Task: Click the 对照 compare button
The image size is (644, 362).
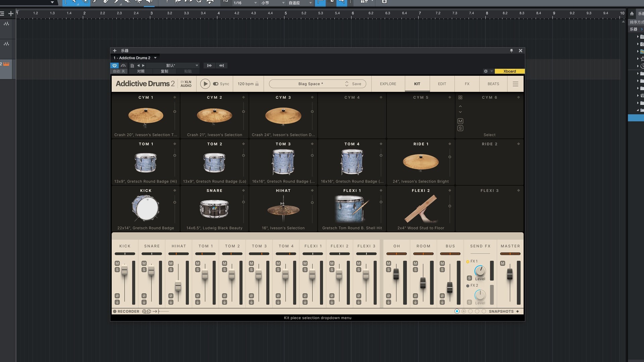Action: tap(141, 71)
